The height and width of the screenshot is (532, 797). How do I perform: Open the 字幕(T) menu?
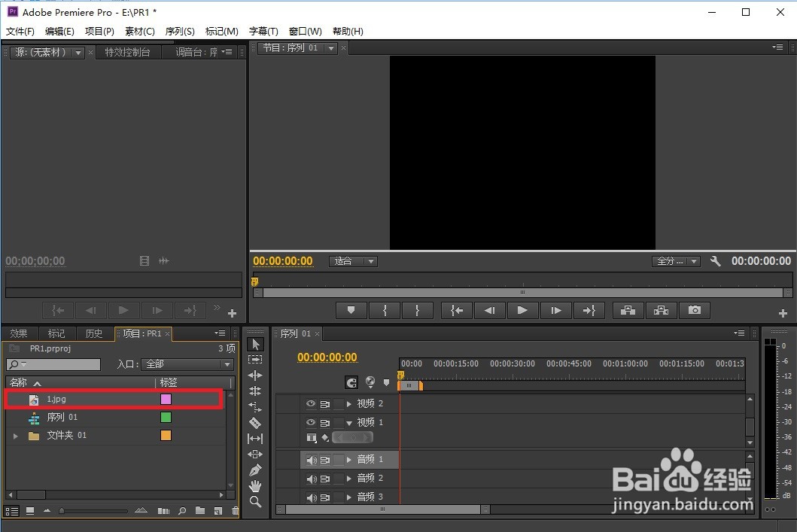[263, 31]
